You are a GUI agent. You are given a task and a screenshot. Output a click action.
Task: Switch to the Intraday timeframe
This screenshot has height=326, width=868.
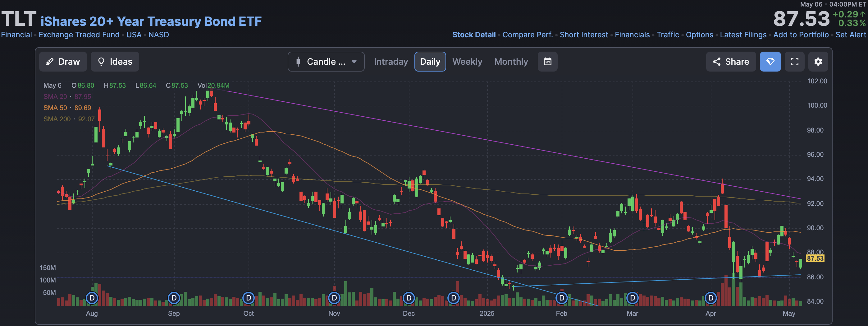(x=391, y=62)
